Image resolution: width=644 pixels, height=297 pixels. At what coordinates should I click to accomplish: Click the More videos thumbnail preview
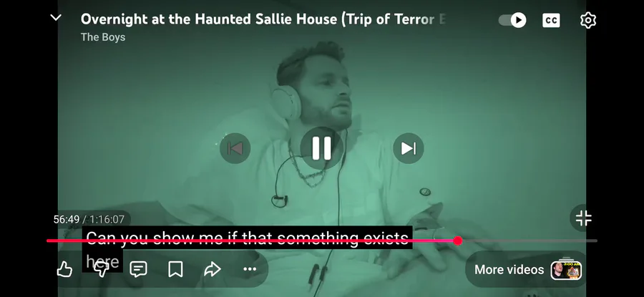click(566, 270)
